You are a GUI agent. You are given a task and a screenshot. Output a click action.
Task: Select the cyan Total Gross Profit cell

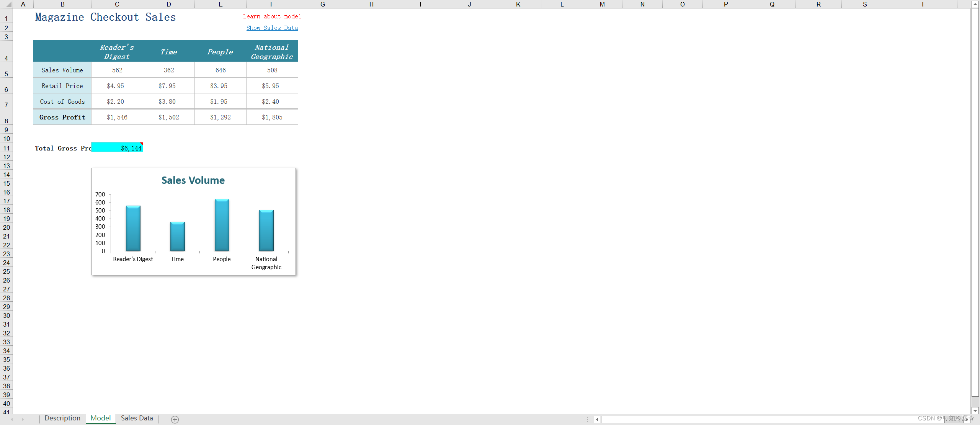tap(117, 148)
